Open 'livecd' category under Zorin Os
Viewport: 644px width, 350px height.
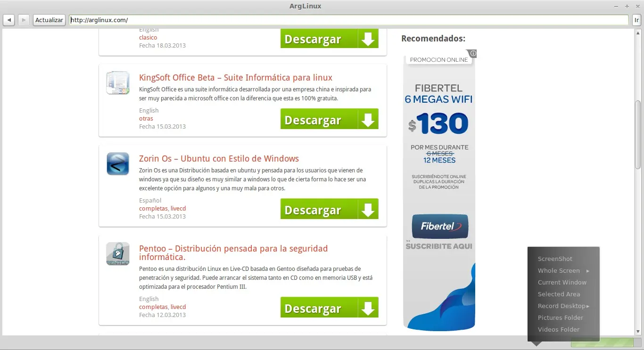click(x=178, y=209)
